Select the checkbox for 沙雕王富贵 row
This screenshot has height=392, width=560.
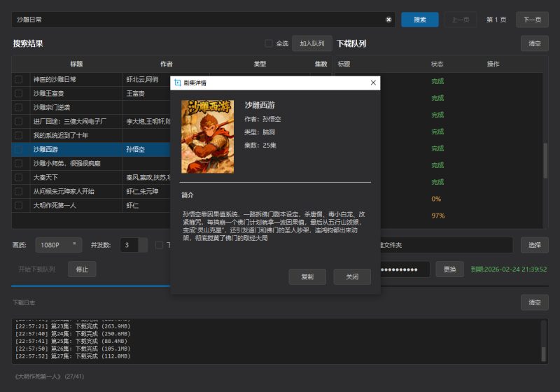click(x=19, y=93)
